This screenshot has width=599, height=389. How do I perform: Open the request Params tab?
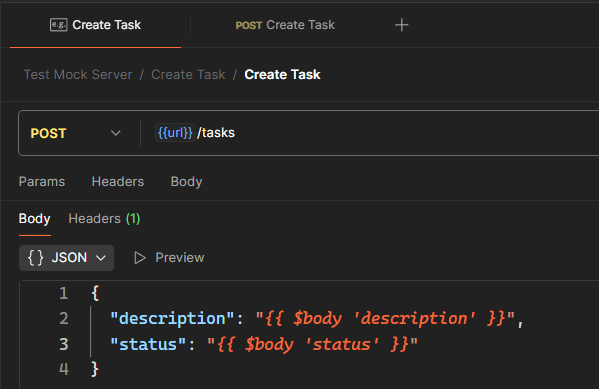(42, 182)
